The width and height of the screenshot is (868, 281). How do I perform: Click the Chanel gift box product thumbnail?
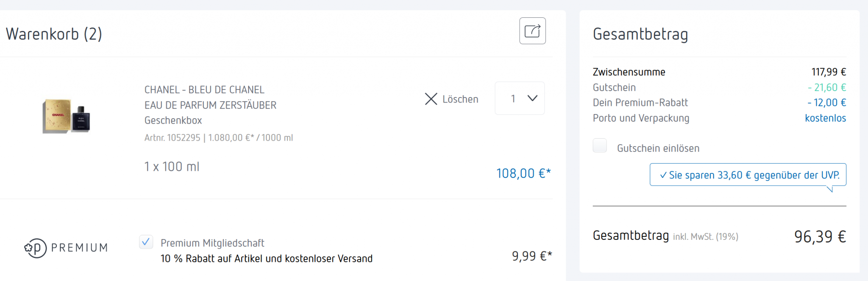[66, 116]
